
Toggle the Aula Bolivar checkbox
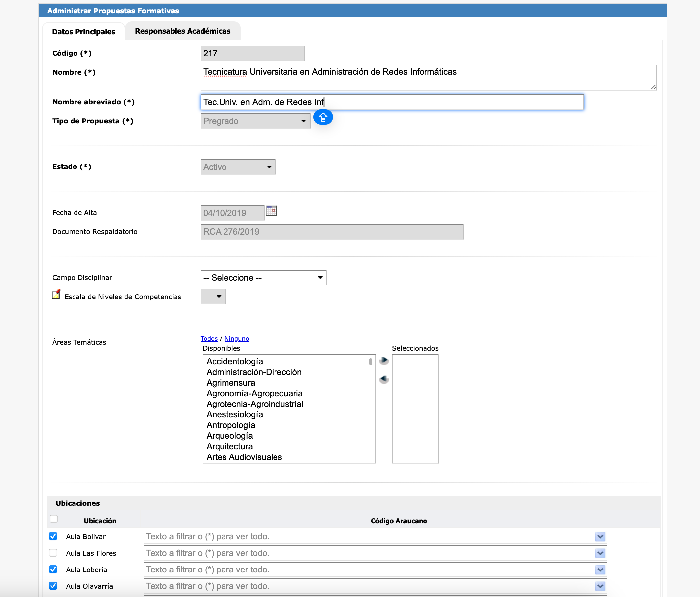tap(53, 536)
